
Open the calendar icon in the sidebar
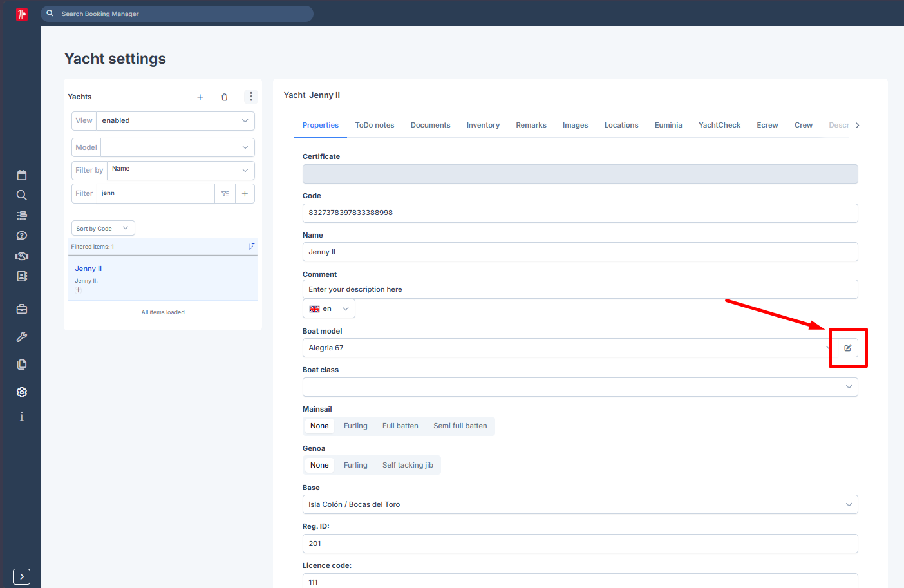tap(22, 175)
